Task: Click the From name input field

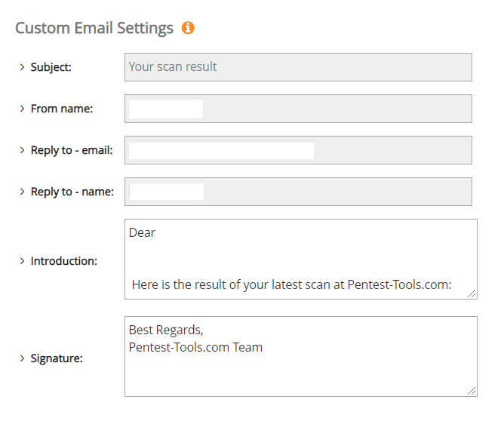Action: pos(298,108)
